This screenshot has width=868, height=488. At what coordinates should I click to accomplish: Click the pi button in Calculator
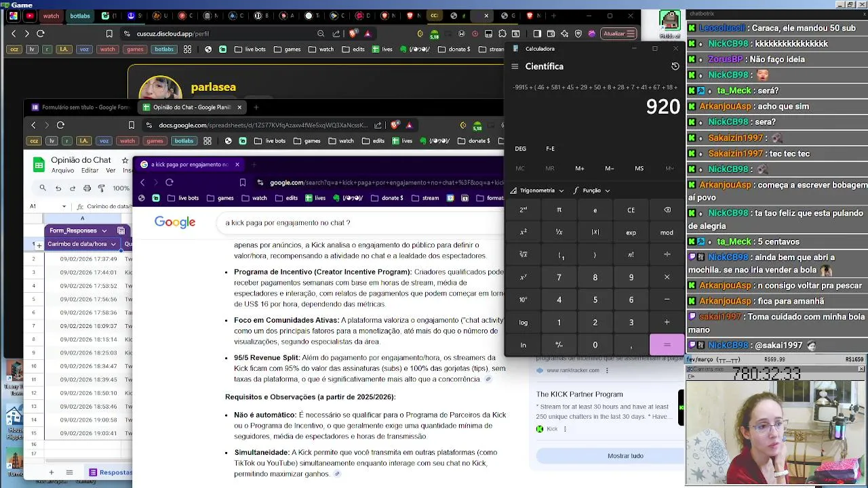pos(559,210)
